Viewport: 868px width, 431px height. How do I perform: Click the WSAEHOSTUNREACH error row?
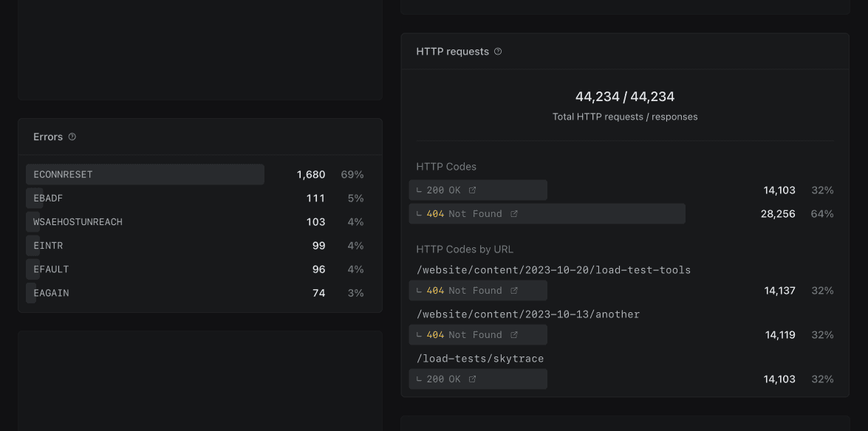[x=111, y=221]
